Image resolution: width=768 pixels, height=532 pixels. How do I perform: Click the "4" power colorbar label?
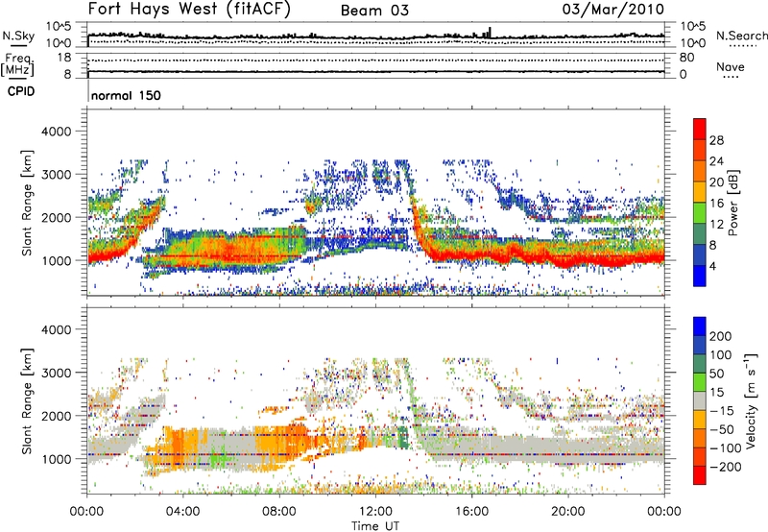(712, 267)
